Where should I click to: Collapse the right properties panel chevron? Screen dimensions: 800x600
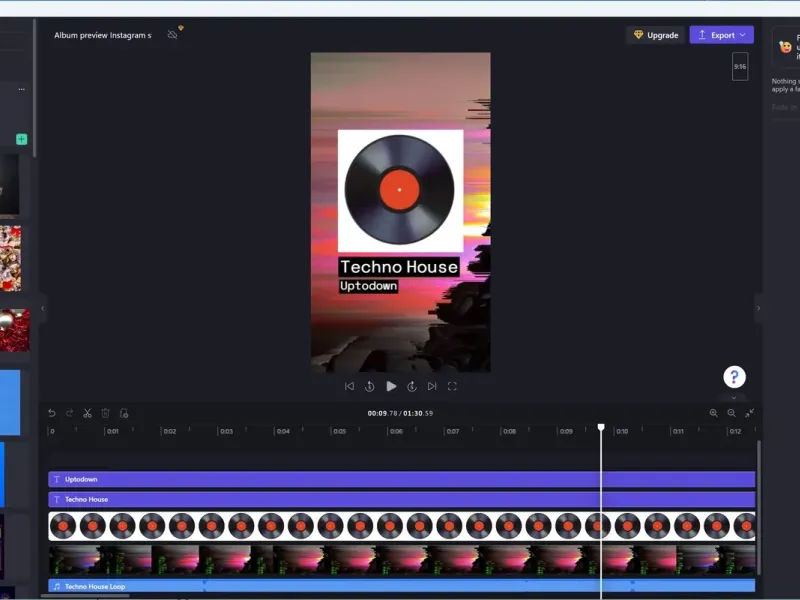758,308
